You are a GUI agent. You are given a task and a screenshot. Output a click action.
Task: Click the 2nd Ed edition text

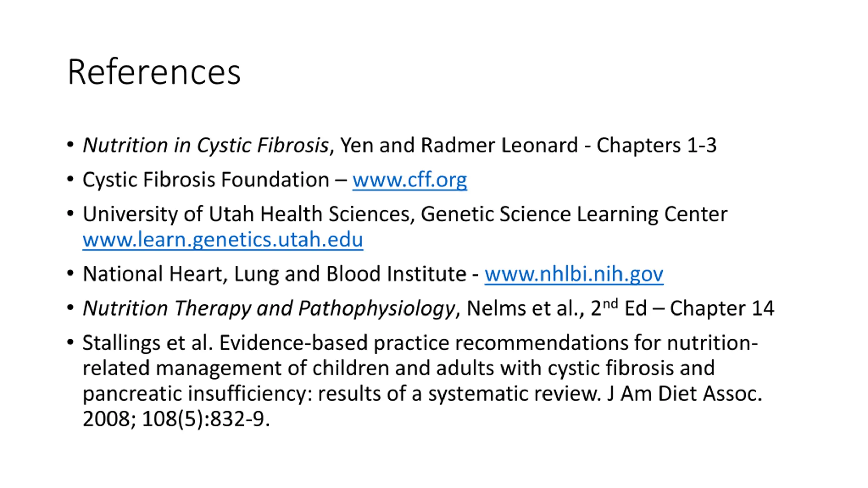[619, 308]
